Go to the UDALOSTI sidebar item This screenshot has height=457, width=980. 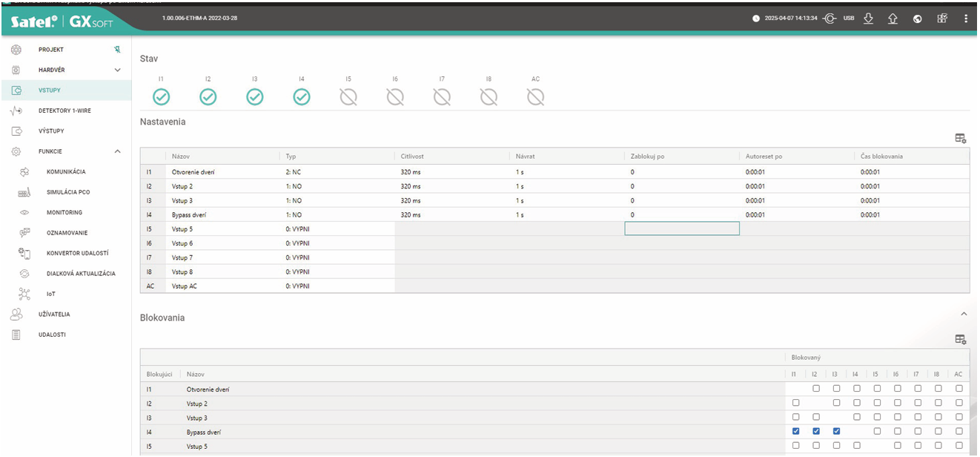click(x=52, y=335)
